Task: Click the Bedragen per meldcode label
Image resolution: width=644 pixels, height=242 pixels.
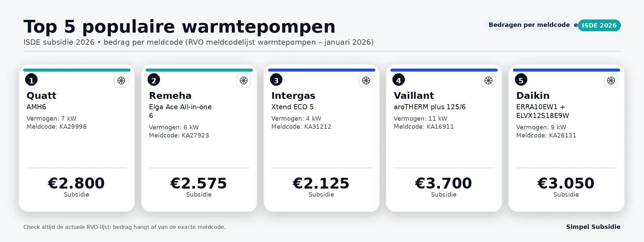Action: click(x=529, y=25)
